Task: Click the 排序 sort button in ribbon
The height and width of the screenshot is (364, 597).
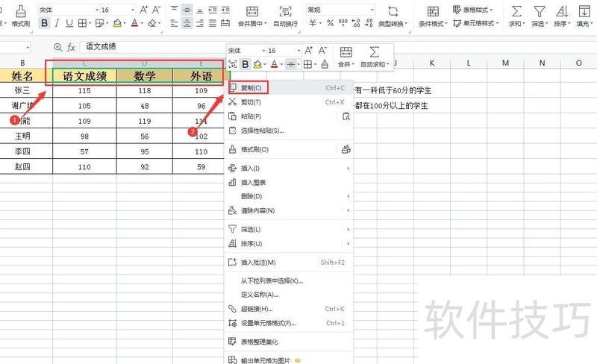Action: point(562,16)
